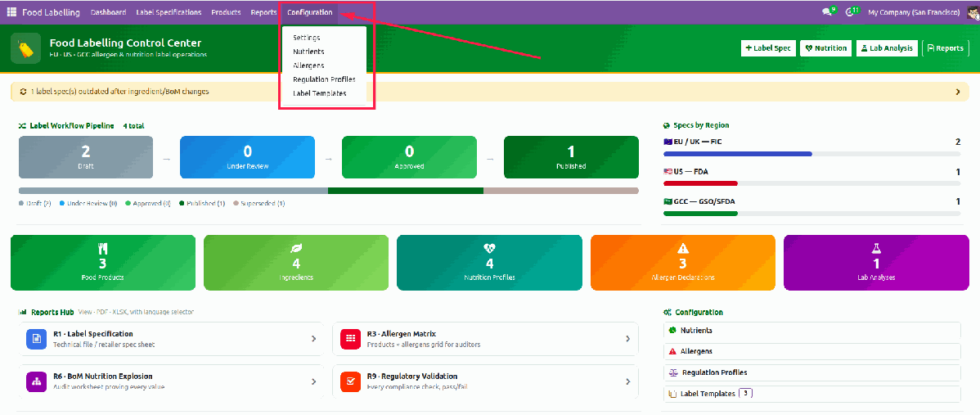Click the R9 Regulatory Validation check icon
Screen dimensions: 980x415
click(x=351, y=381)
